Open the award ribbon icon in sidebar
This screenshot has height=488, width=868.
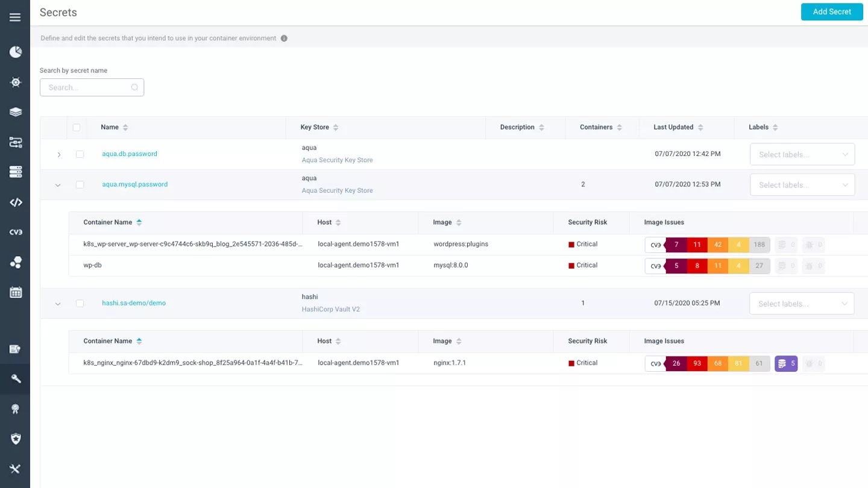click(16, 409)
